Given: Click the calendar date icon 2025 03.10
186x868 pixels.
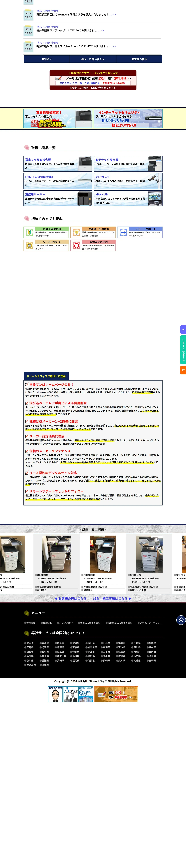Looking at the screenshot, I should point(28,15).
